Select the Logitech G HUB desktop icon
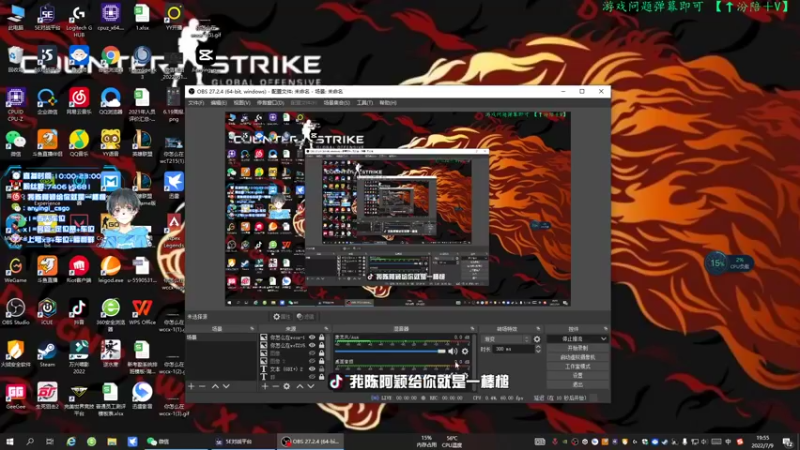This screenshot has width=800, height=450. [79, 20]
